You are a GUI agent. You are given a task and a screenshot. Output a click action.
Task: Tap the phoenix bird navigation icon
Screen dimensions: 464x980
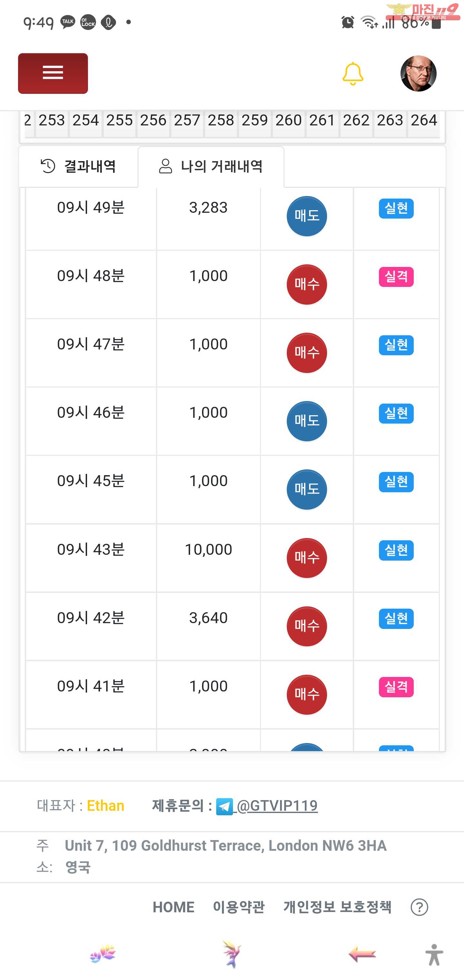(x=231, y=954)
